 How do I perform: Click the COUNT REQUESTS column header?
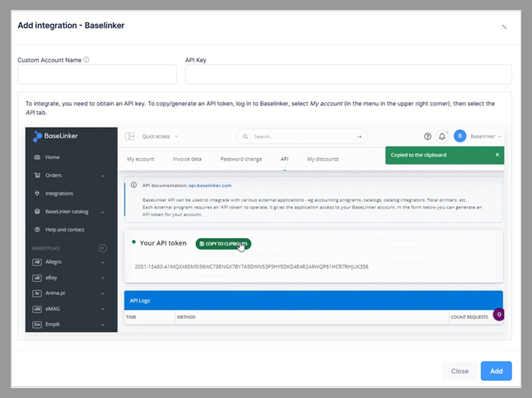469,317
